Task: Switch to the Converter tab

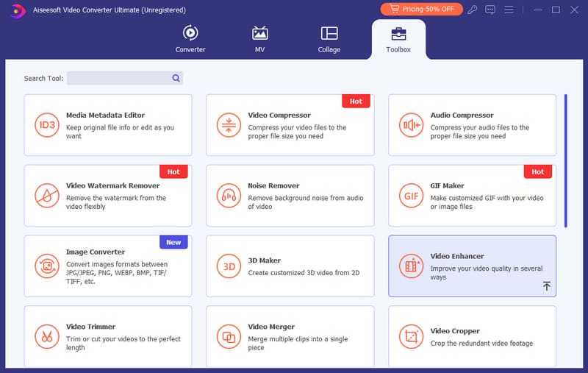Action: point(190,40)
